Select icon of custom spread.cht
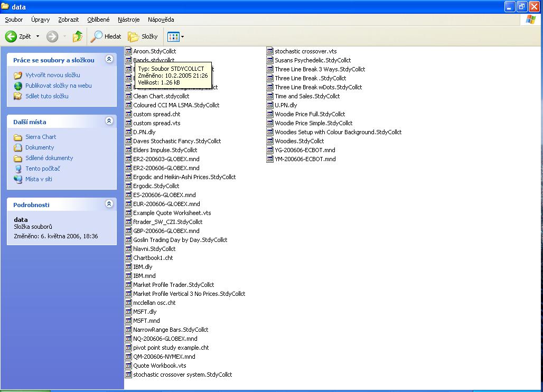 click(x=128, y=114)
